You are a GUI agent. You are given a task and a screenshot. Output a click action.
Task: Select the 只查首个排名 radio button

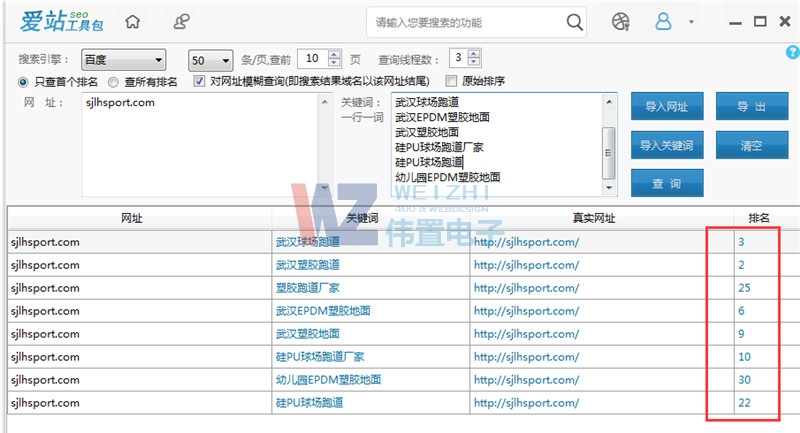tap(23, 81)
